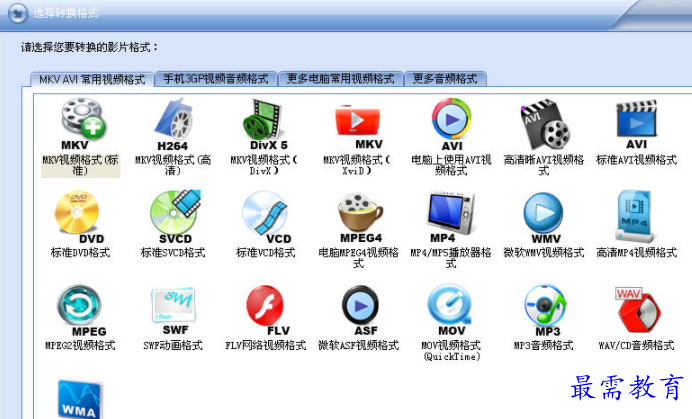Click the 微软ASF视频格式 label
The image size is (692, 419).
click(x=358, y=345)
